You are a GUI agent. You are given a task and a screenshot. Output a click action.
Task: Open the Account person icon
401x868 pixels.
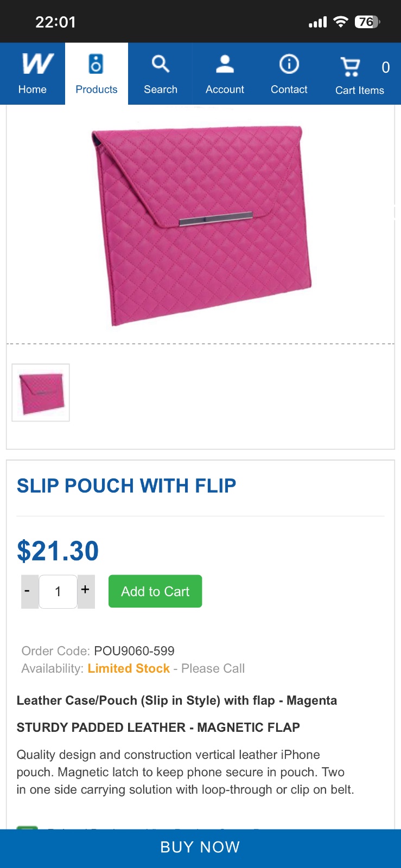[x=225, y=64]
